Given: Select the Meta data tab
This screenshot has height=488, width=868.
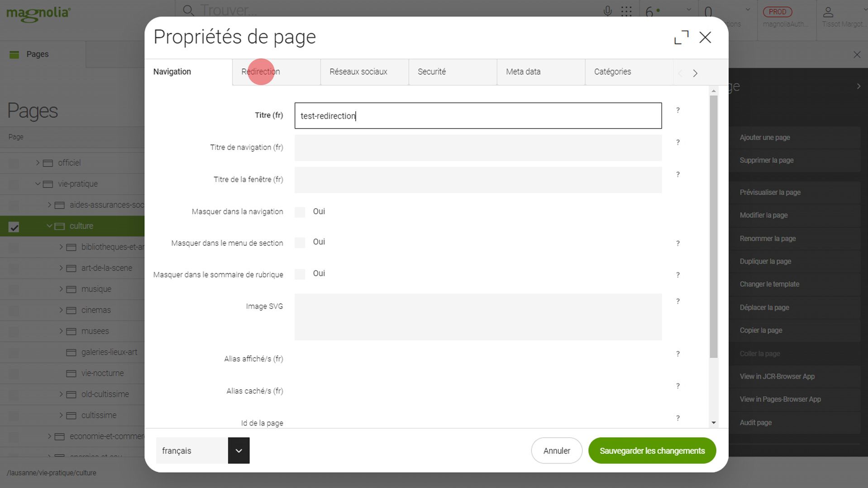Looking at the screenshot, I should pyautogui.click(x=541, y=72).
